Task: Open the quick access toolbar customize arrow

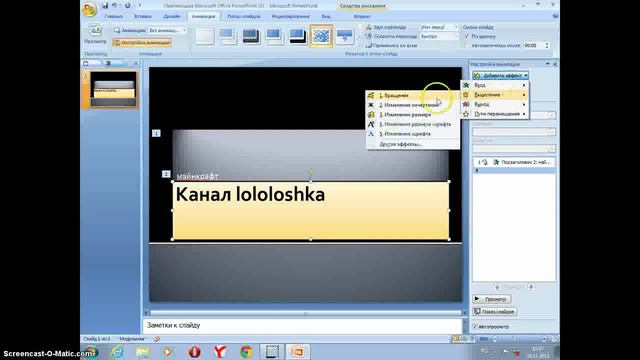Action: 140,6
